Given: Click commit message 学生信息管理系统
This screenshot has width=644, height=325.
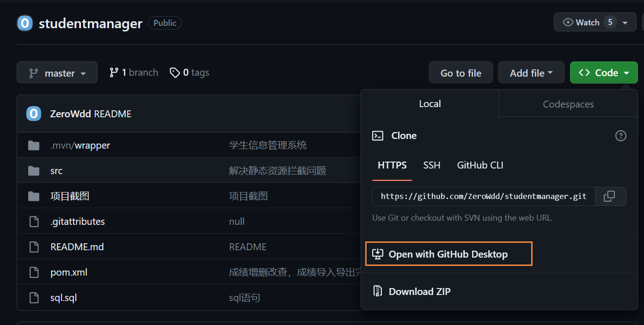Looking at the screenshot, I should [268, 145].
